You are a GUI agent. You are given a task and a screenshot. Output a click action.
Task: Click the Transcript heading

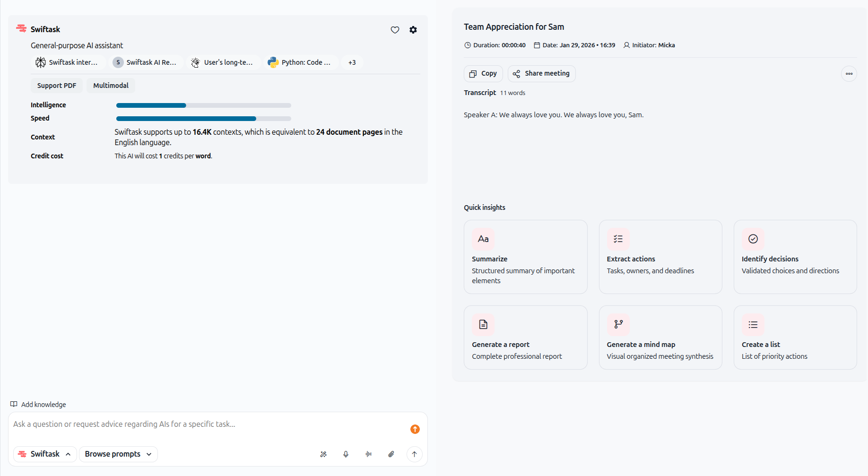[480, 93]
